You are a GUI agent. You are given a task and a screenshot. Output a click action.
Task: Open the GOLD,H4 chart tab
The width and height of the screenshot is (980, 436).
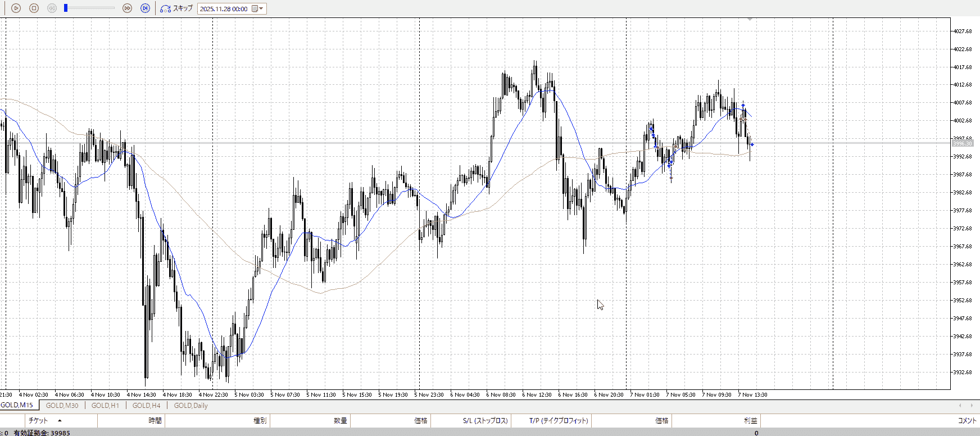146,405
